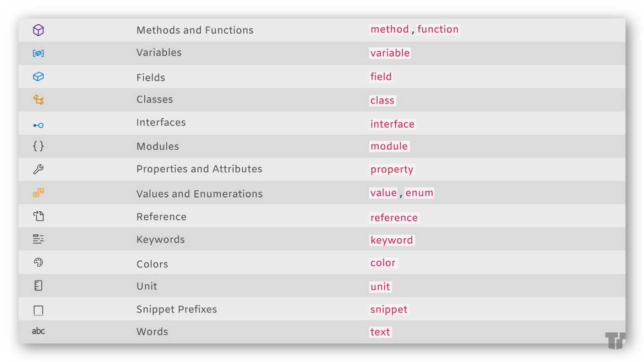Click the abc Words icon

tap(38, 331)
